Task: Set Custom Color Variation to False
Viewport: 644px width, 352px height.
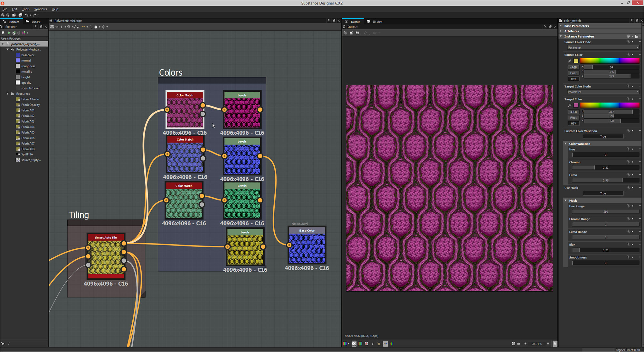Action: tap(603, 136)
